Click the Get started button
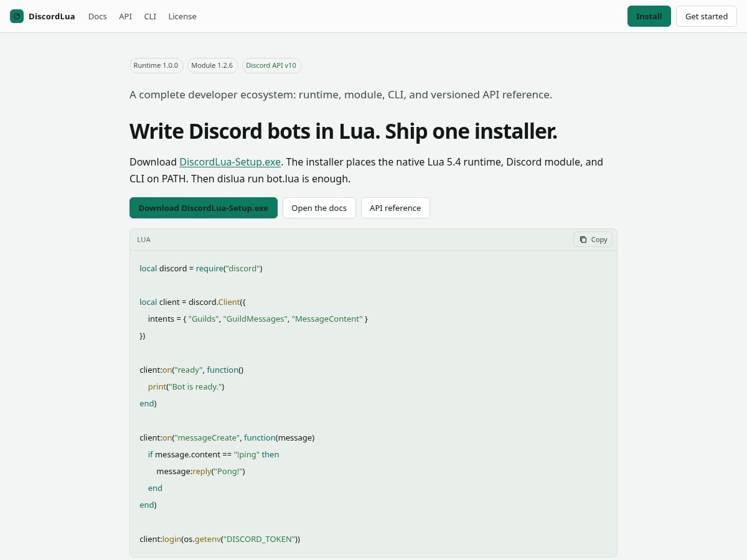The height and width of the screenshot is (560, 747). (707, 16)
